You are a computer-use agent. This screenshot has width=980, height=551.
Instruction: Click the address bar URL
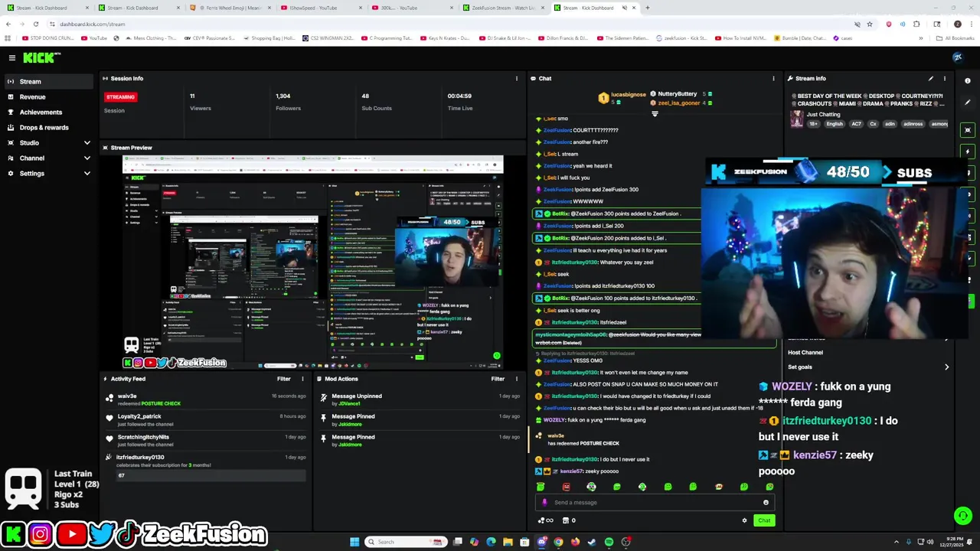93,24
